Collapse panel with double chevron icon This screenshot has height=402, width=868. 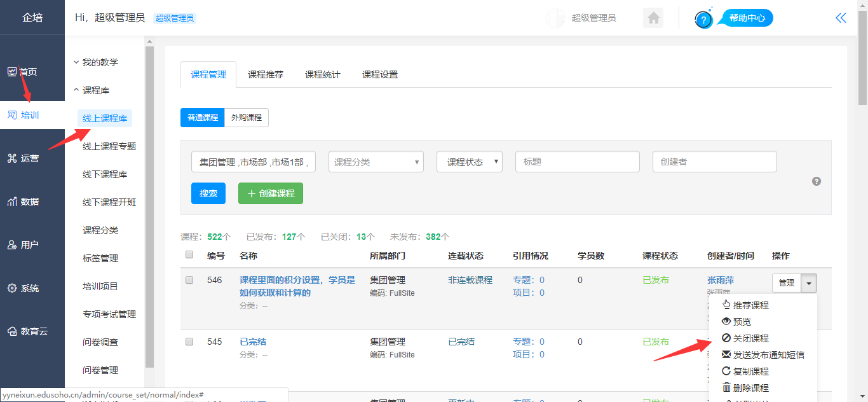841,18
